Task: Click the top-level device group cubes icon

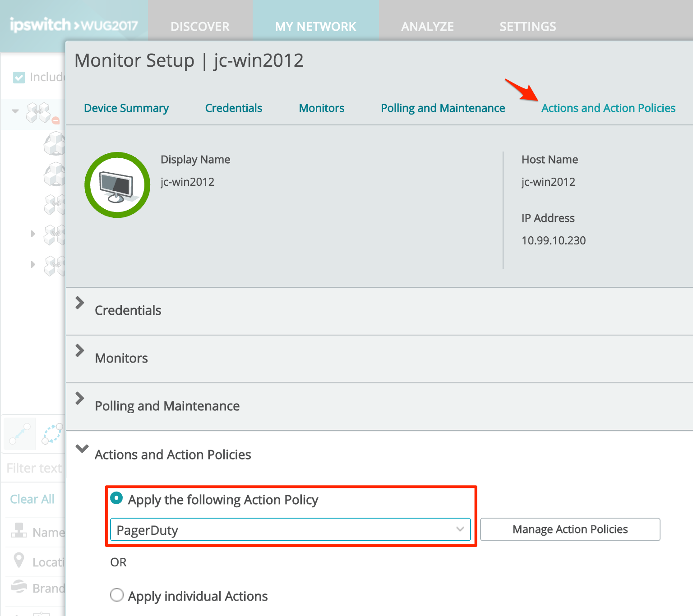Action: pos(38,113)
